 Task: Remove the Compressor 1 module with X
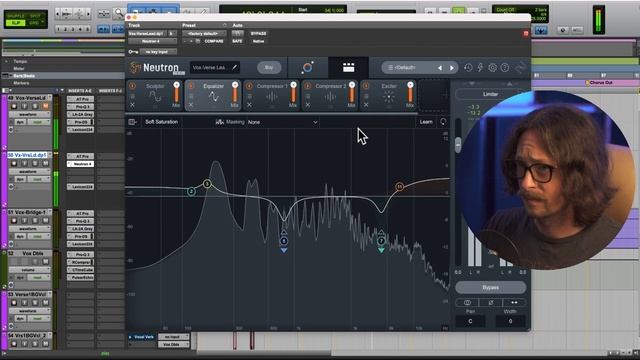tap(249, 105)
